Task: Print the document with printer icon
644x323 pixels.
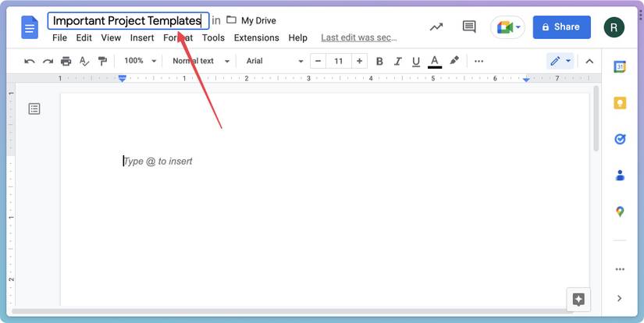Action: tap(66, 61)
